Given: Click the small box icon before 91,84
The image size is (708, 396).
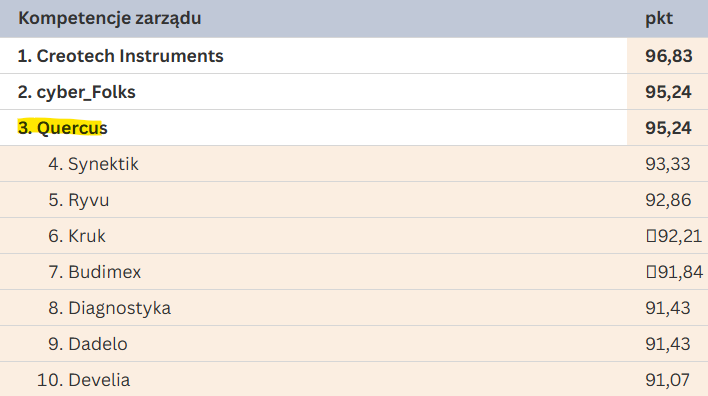Looking at the screenshot, I should [651, 272].
